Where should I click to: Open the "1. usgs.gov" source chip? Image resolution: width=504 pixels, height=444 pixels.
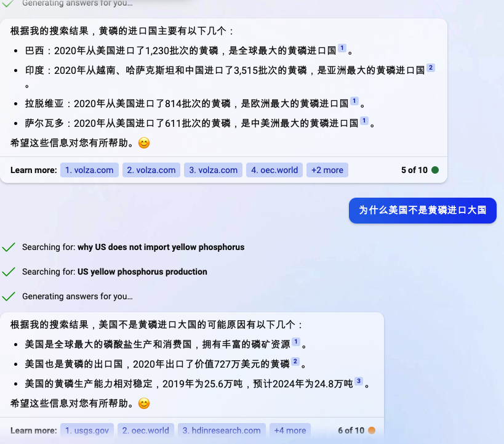point(87,430)
